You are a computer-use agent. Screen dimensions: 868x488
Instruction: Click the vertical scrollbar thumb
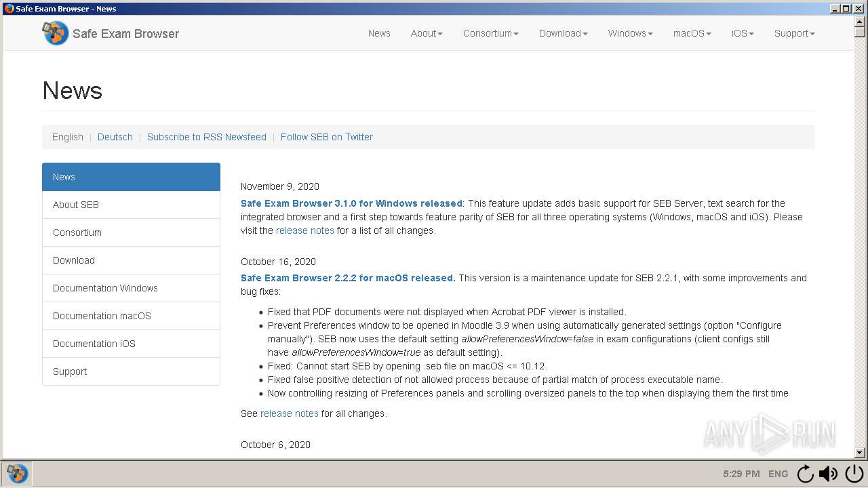click(x=860, y=32)
